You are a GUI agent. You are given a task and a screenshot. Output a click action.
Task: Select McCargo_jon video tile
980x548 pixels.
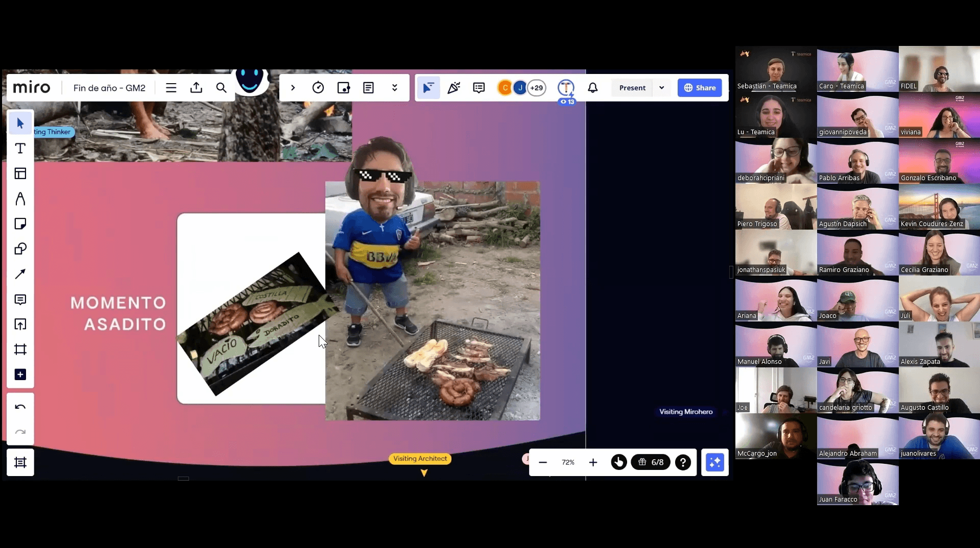click(x=776, y=436)
